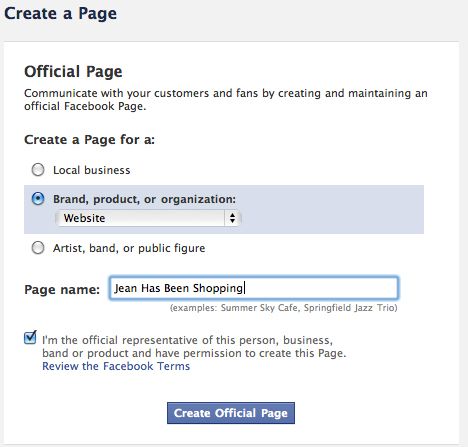Select the Local business radio button

[38, 170]
